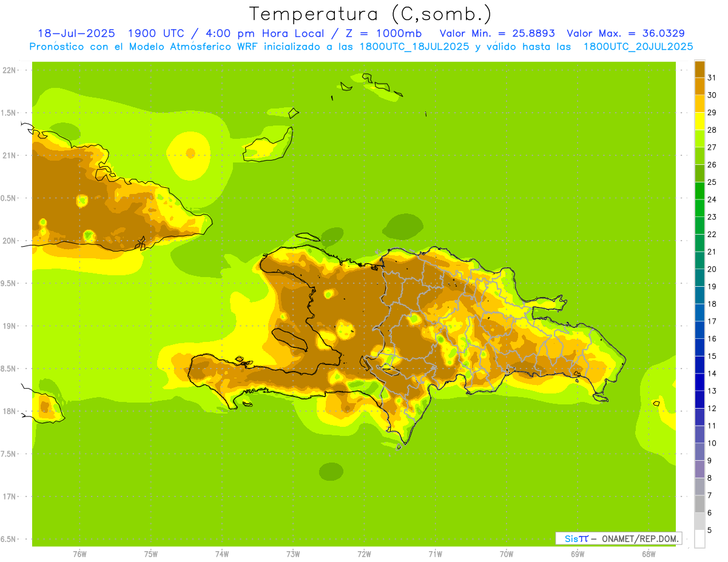The width and height of the screenshot is (728, 562).
Task: Pick the legend swatch between 26 and 27
Action: (699, 156)
